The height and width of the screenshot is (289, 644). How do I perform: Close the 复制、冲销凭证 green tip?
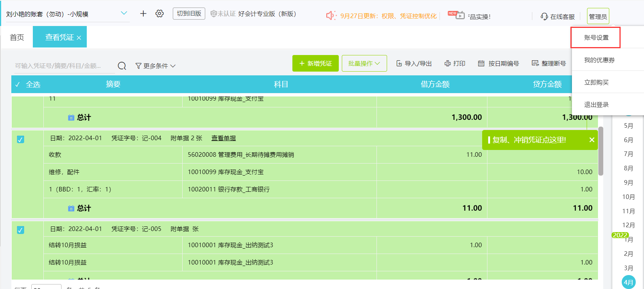(x=592, y=140)
